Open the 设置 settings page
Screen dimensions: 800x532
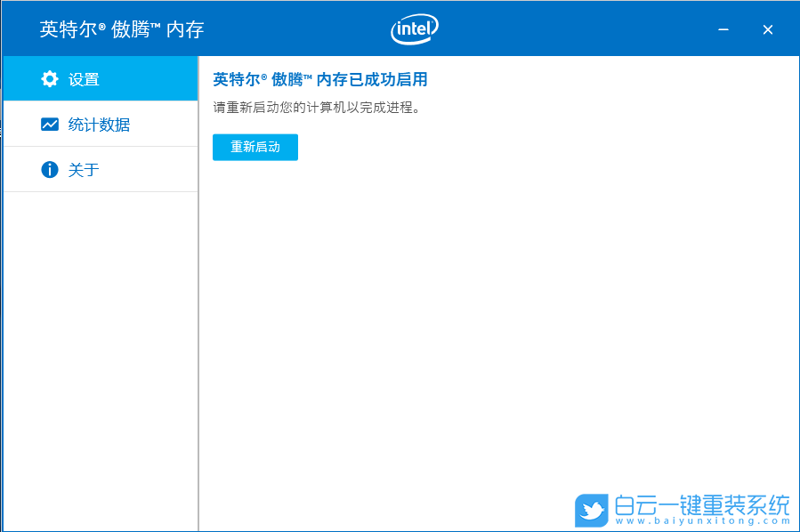click(x=85, y=78)
